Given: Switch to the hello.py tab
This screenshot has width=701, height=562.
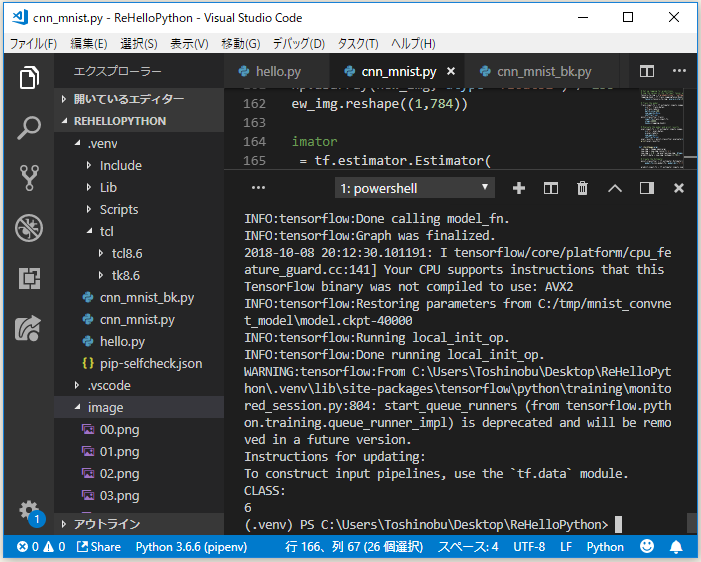Looking at the screenshot, I should pos(277,71).
